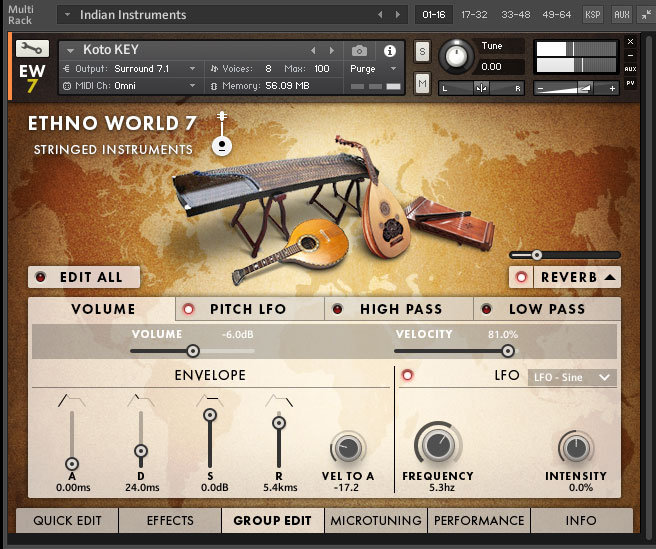Open instrument edit mode with the wrench icon

pyautogui.click(x=32, y=49)
